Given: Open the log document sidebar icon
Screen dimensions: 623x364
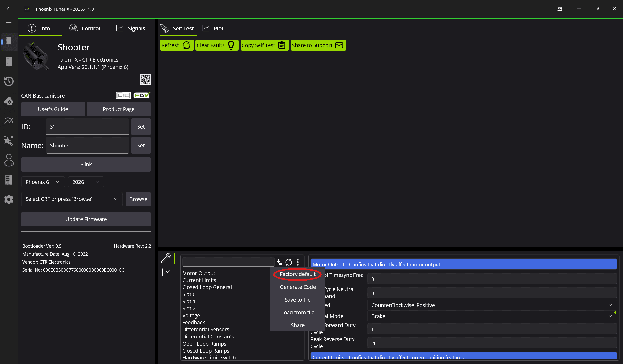Looking at the screenshot, I should pos(9,180).
